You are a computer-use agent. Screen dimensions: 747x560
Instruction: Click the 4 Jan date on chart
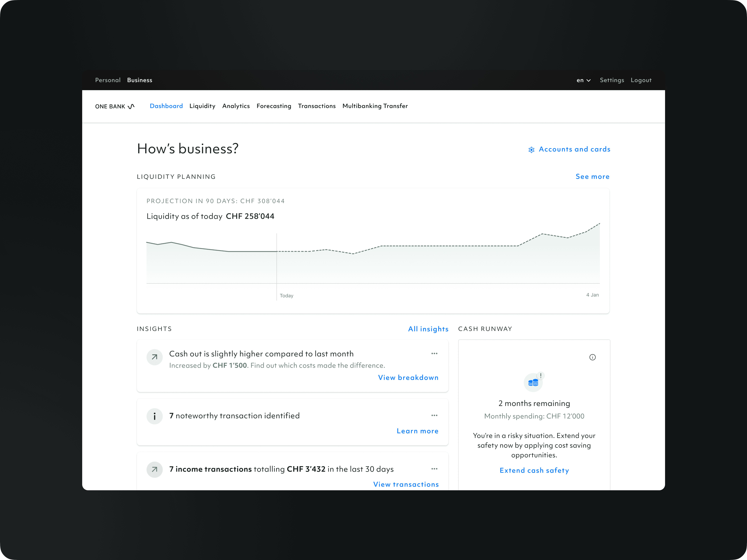pyautogui.click(x=592, y=295)
